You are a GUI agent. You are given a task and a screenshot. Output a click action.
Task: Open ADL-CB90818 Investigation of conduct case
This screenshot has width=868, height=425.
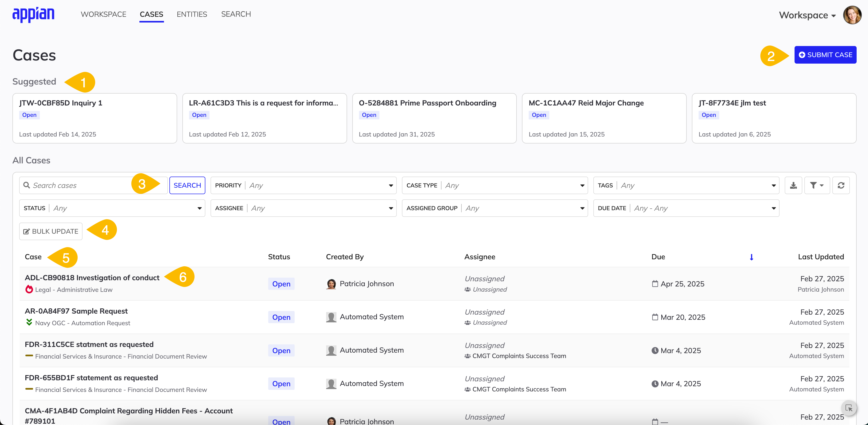pyautogui.click(x=92, y=277)
